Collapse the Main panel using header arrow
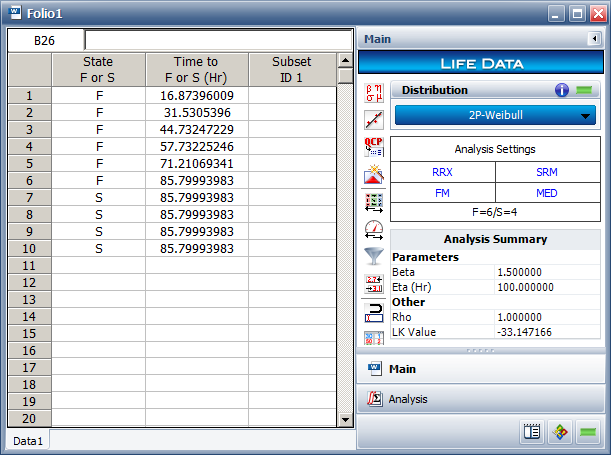This screenshot has width=611, height=455. [x=594, y=39]
